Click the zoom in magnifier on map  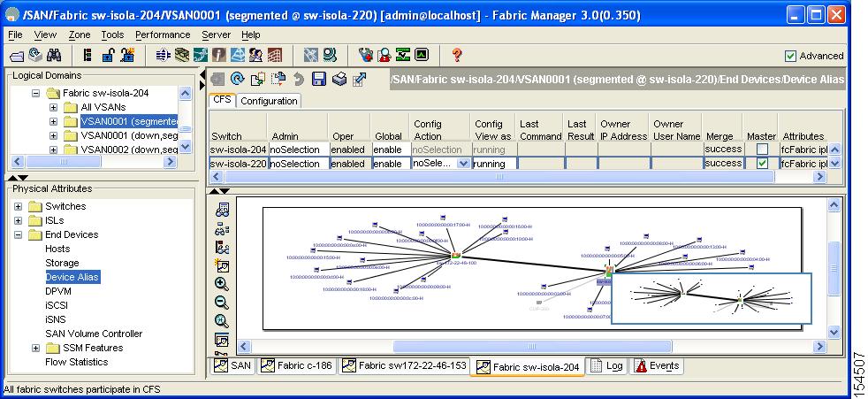(222, 284)
